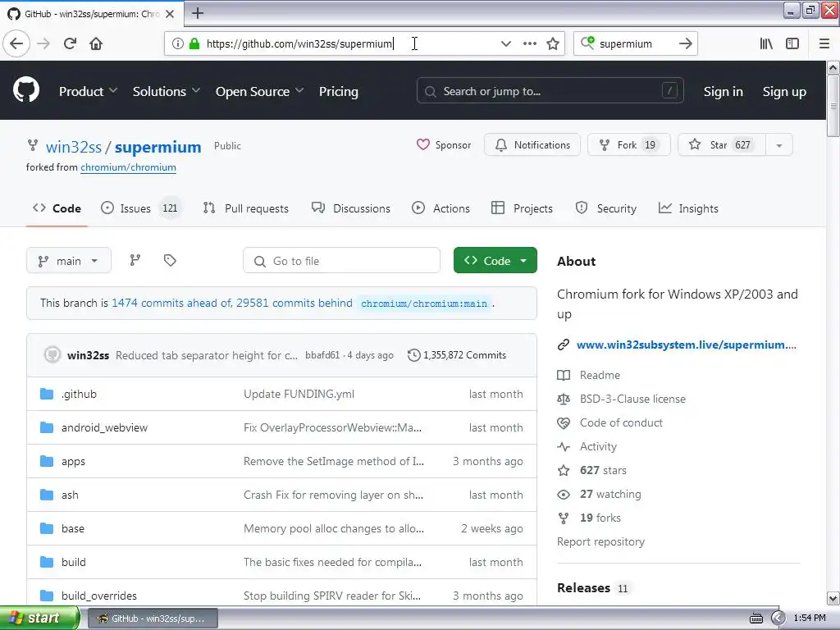Open a new browser tab
Image resolution: width=840 pixels, height=630 pixels.
coord(197,13)
